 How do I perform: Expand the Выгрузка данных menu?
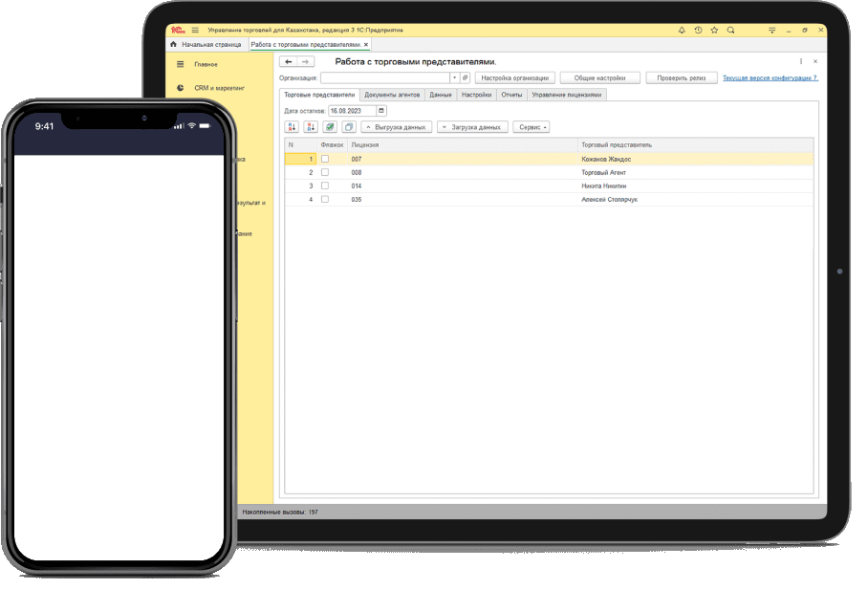click(397, 127)
